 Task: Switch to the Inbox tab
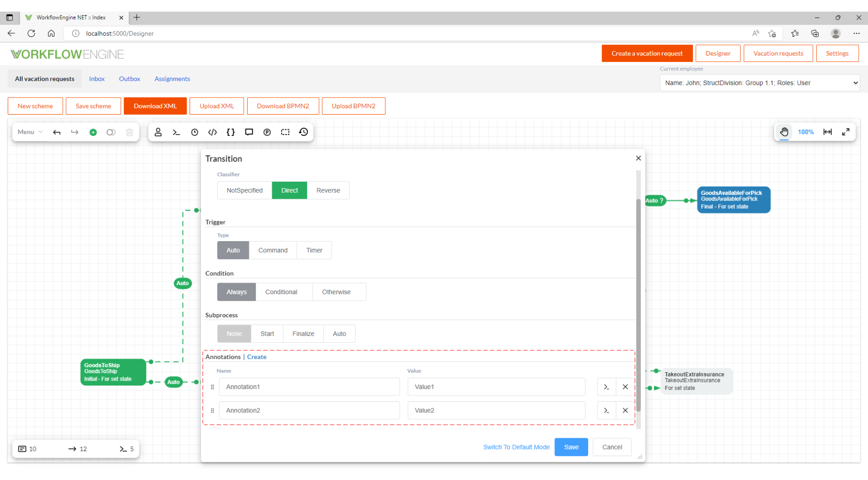[97, 79]
